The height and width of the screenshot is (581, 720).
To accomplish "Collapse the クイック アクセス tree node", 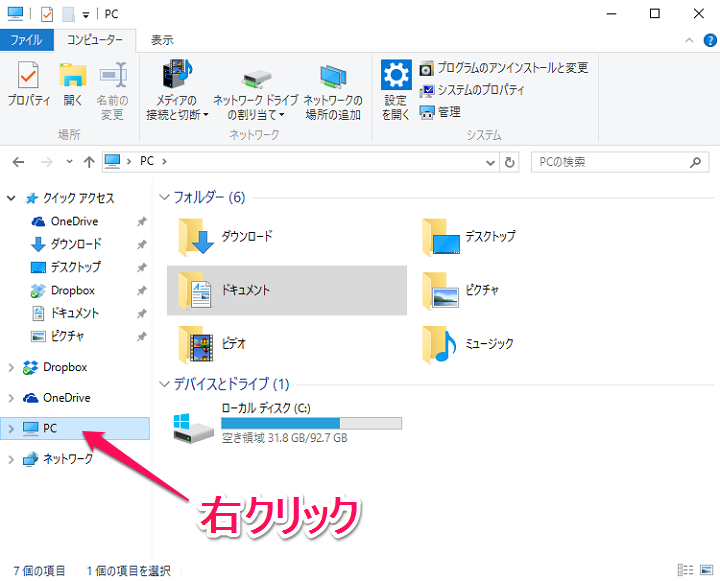I will coord(11,198).
